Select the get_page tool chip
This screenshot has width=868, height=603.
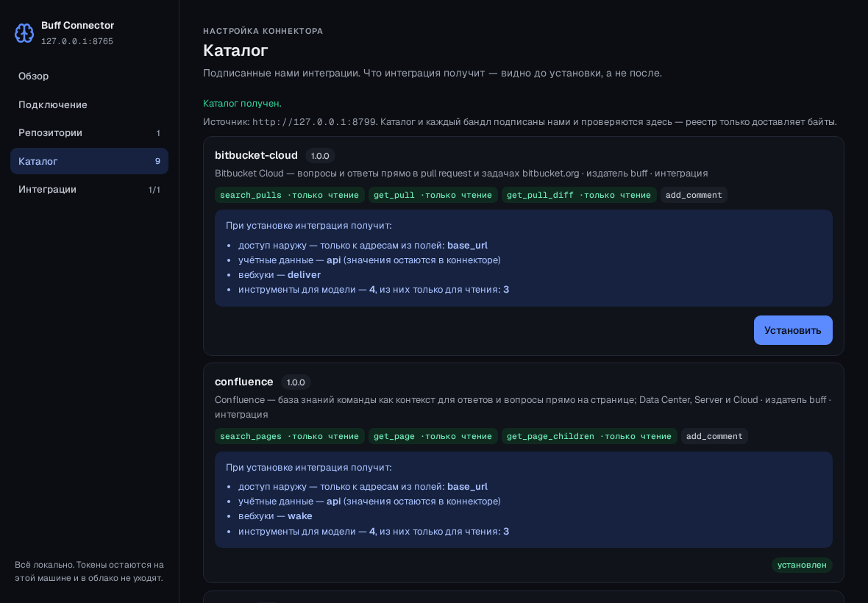tap(433, 436)
